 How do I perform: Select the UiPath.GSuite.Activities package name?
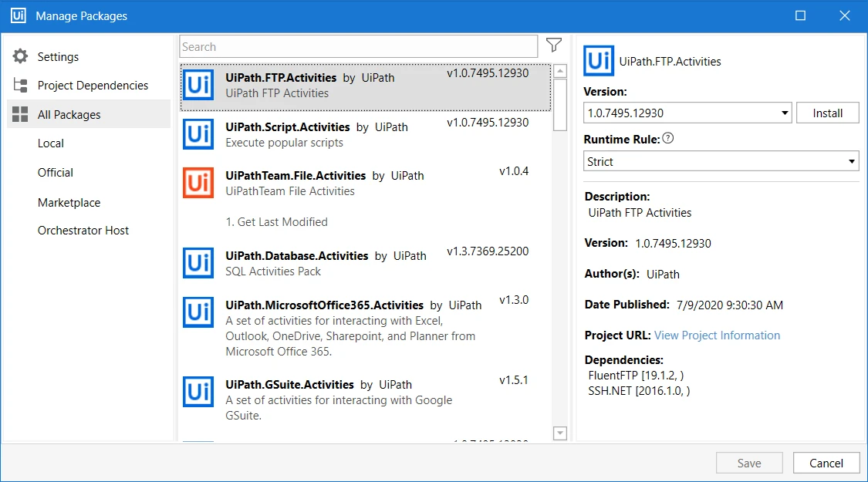289,385
